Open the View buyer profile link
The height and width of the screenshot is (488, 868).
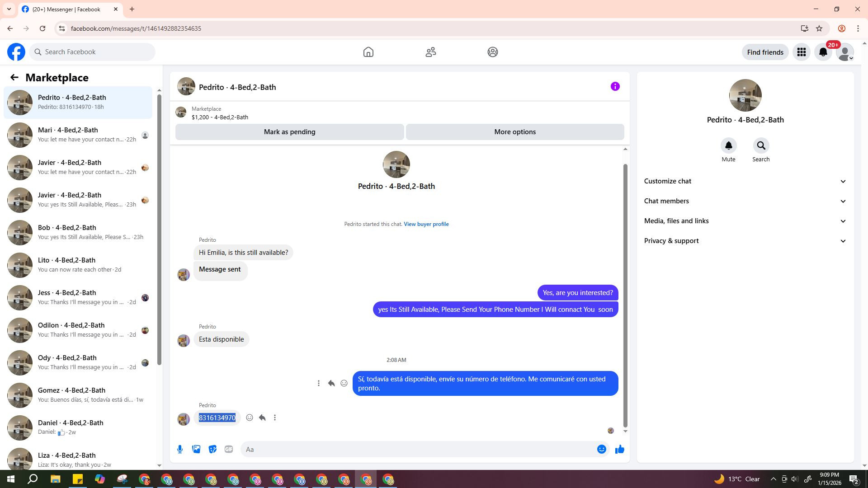point(426,224)
